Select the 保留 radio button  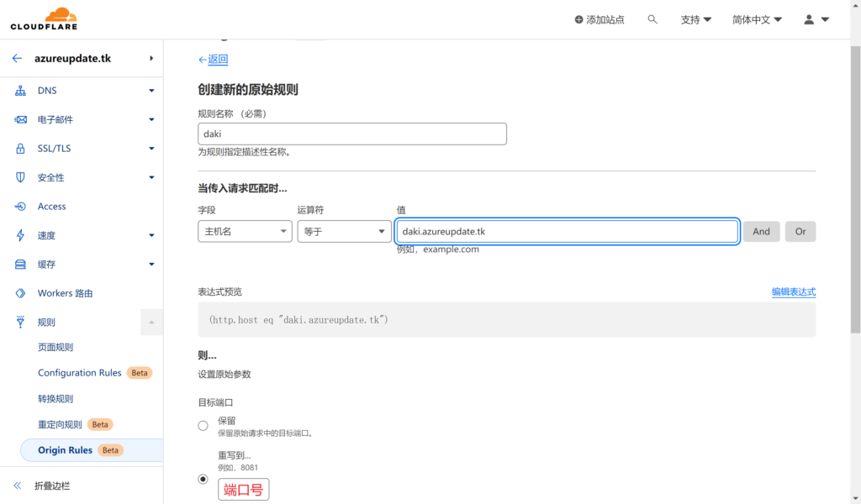tap(203, 426)
